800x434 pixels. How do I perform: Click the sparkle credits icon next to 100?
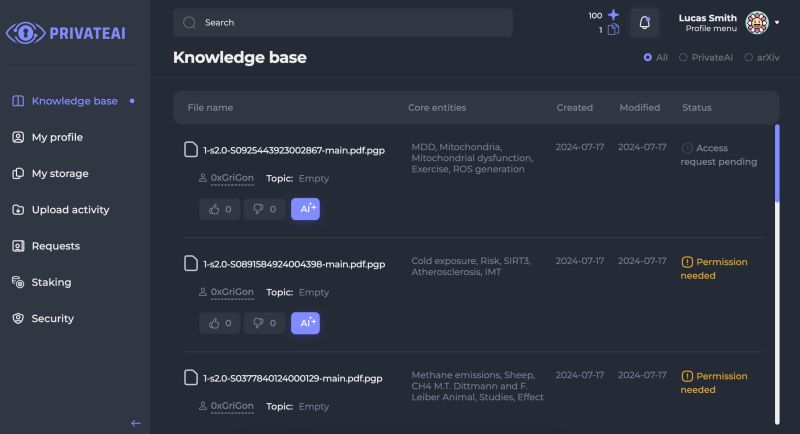pyautogui.click(x=614, y=15)
